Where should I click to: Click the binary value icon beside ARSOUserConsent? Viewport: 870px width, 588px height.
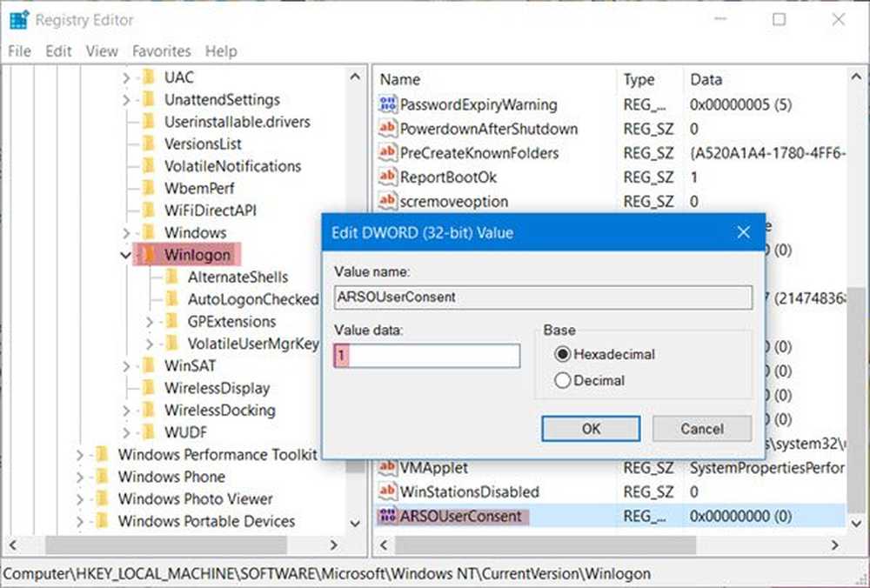pos(388,516)
